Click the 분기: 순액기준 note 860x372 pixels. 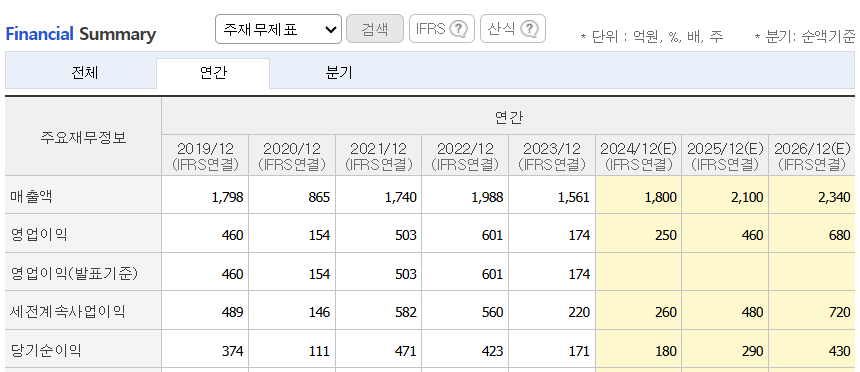pyautogui.click(x=805, y=37)
